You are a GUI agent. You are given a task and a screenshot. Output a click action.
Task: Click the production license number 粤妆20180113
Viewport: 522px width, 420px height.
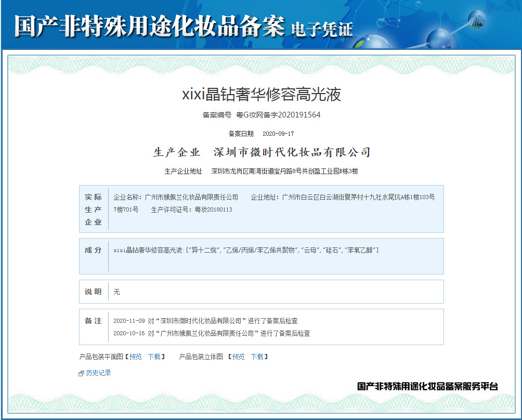point(213,209)
